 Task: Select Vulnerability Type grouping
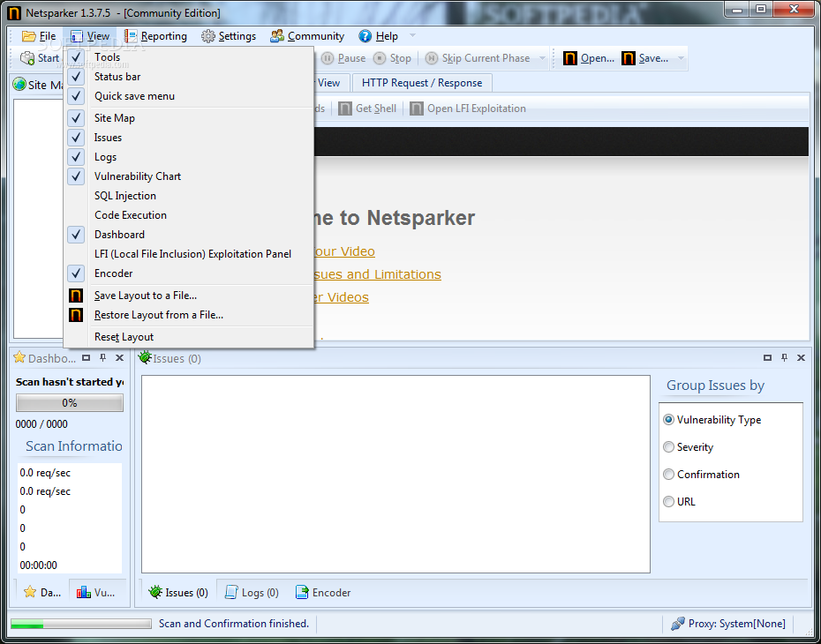668,420
